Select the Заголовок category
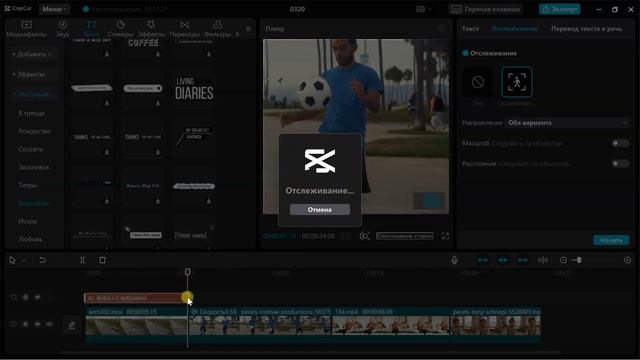Screen dimensions: 640x360 tap(34, 167)
